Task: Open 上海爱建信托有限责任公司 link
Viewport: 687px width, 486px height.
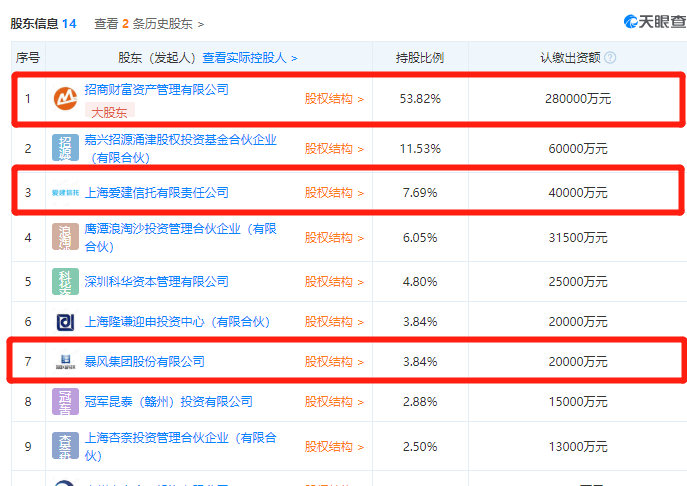Action: 156,192
